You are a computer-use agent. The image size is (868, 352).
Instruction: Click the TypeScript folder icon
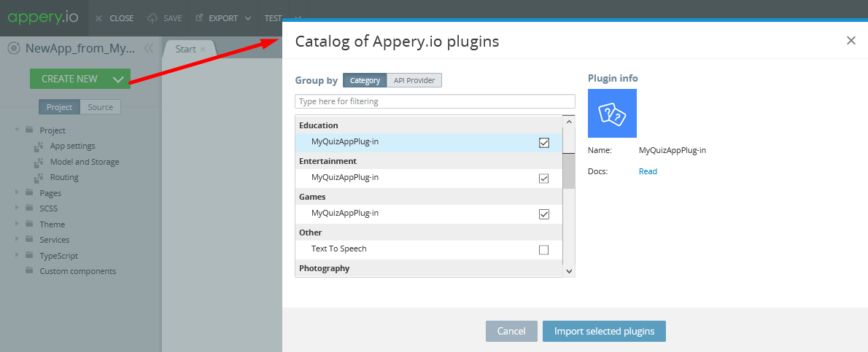point(29,254)
